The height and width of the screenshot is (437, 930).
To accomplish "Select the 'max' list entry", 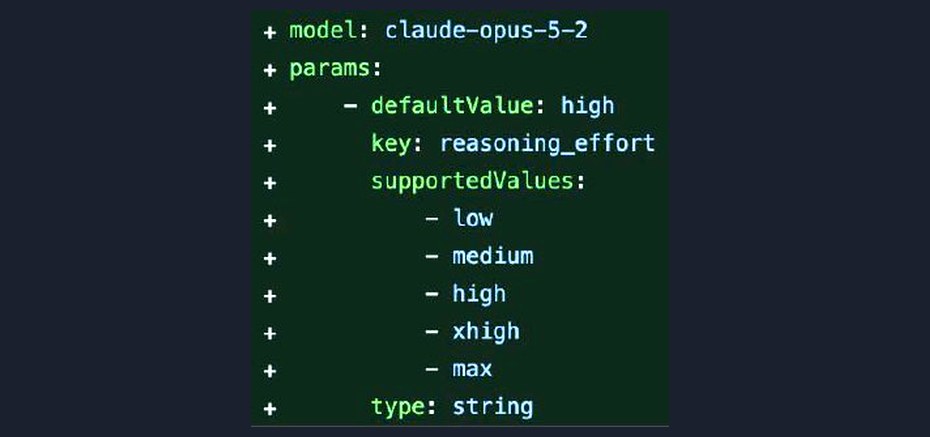I will pyautogui.click(x=472, y=369).
